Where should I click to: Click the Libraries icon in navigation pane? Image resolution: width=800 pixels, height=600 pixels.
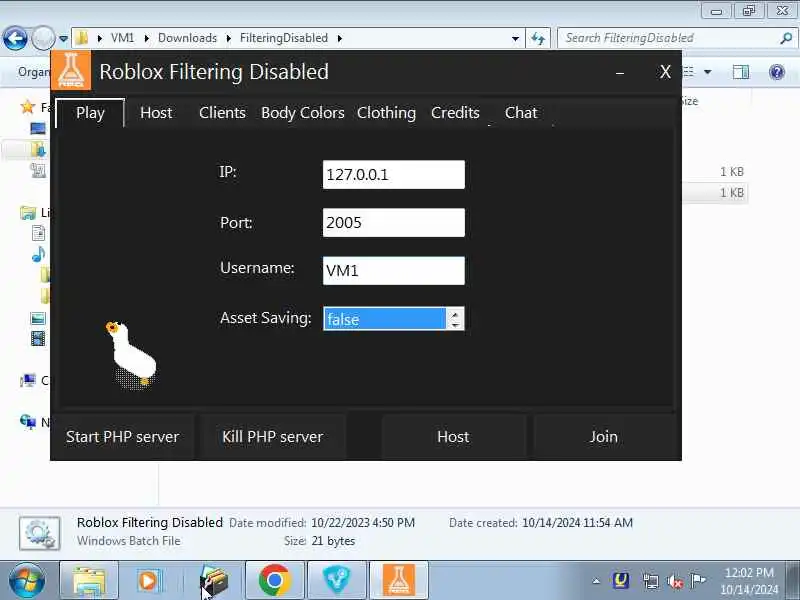(28, 212)
